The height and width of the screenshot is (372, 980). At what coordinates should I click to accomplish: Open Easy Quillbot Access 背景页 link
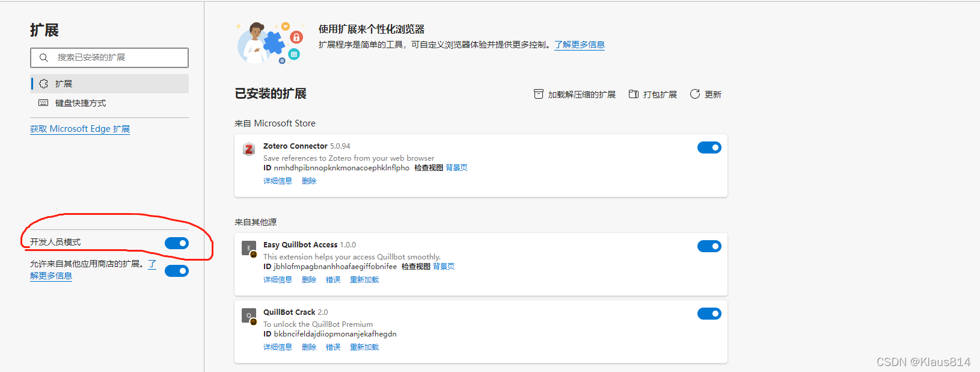click(444, 267)
